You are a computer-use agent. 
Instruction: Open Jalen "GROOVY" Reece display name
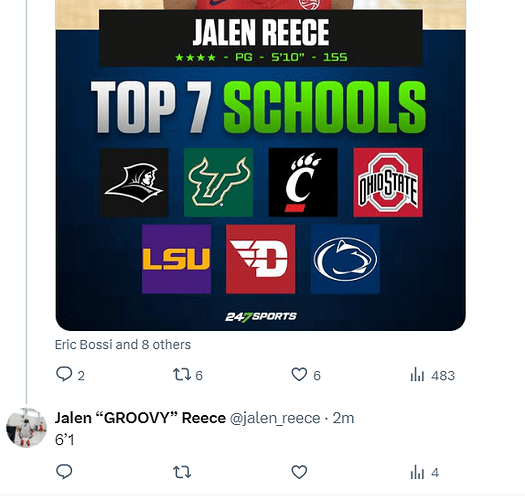(140, 418)
